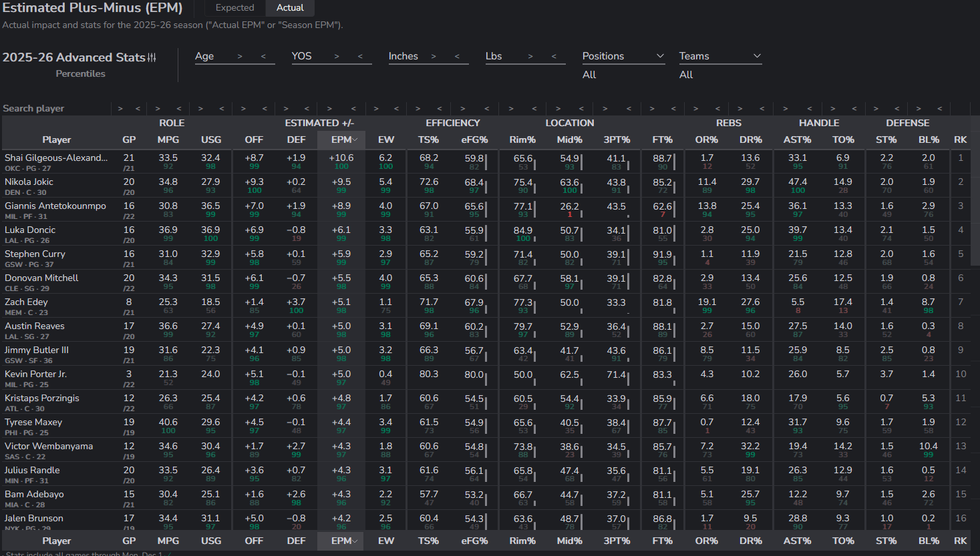
Task: Open the Advanced Stats settings sliders icon
Action: coord(152,57)
